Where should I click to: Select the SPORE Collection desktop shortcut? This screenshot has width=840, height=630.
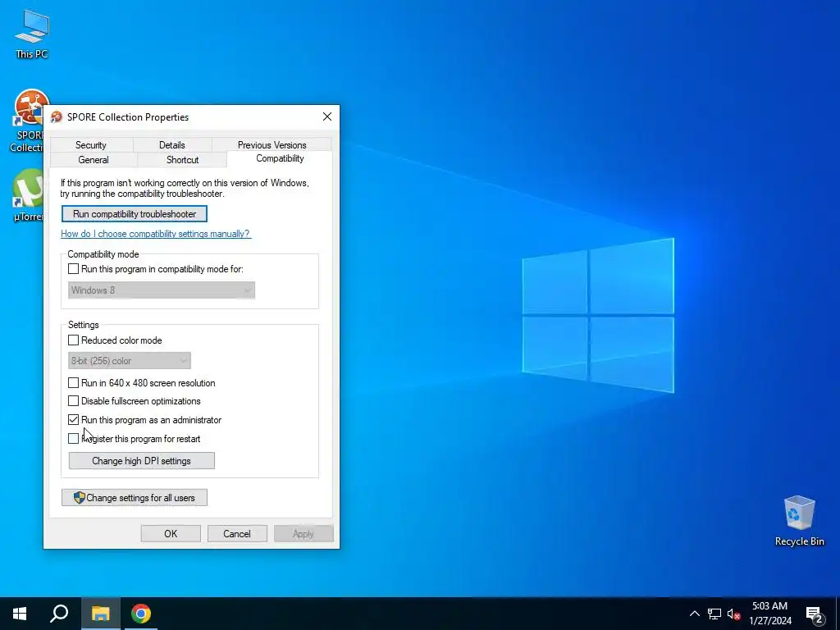tap(27, 121)
